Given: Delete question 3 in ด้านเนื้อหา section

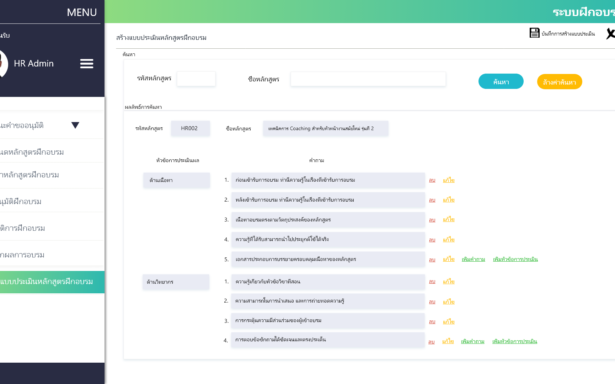Looking at the screenshot, I should tap(432, 220).
